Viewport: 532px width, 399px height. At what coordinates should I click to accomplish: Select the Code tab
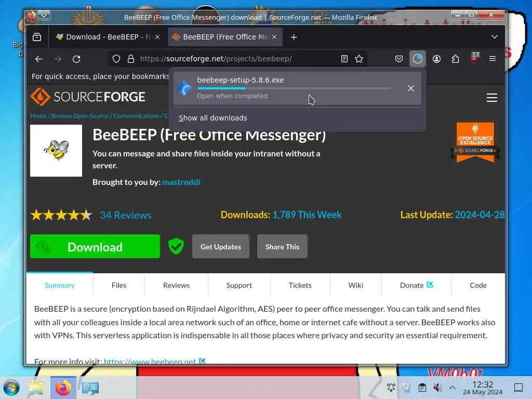[478, 285]
